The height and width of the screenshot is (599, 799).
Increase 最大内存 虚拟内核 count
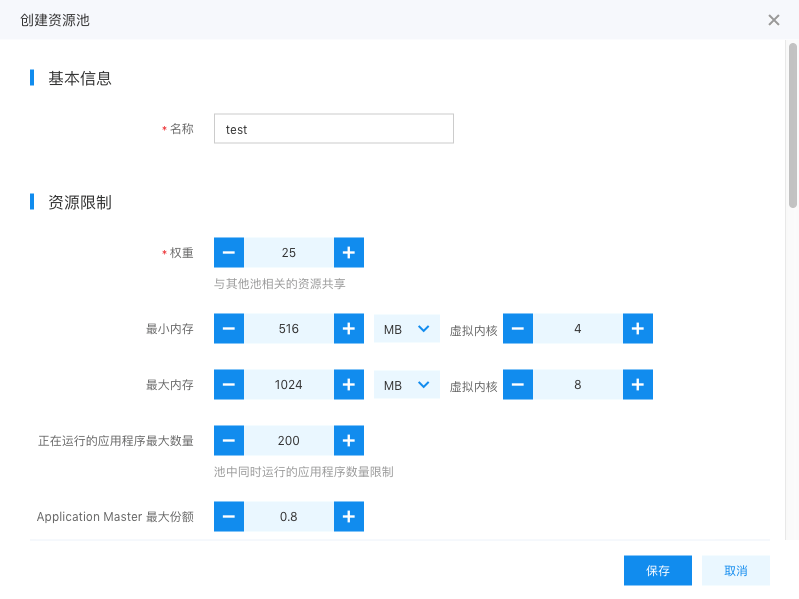(x=637, y=385)
